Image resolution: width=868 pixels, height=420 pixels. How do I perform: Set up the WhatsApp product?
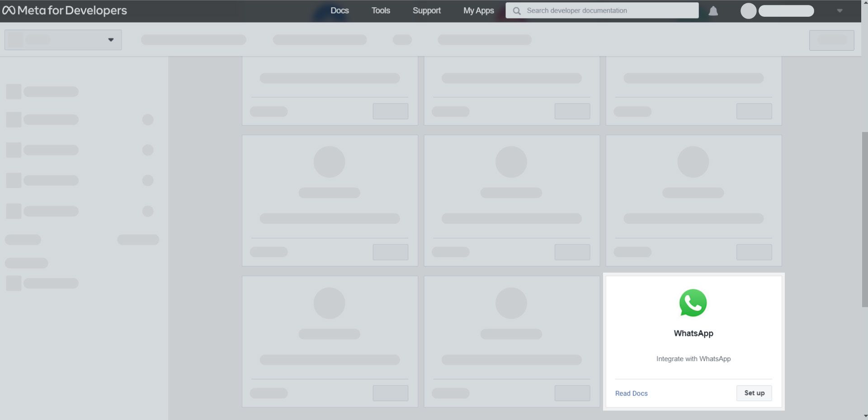pyautogui.click(x=754, y=393)
